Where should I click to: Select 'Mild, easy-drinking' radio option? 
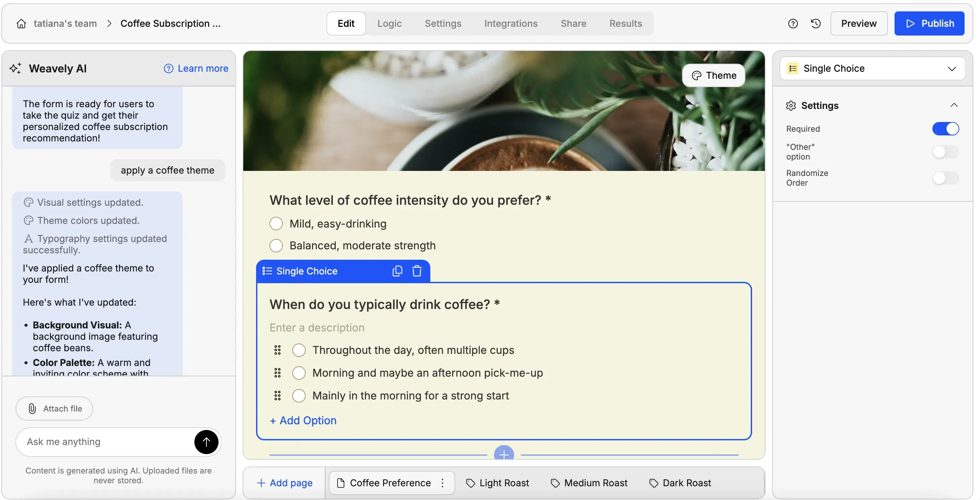[276, 224]
